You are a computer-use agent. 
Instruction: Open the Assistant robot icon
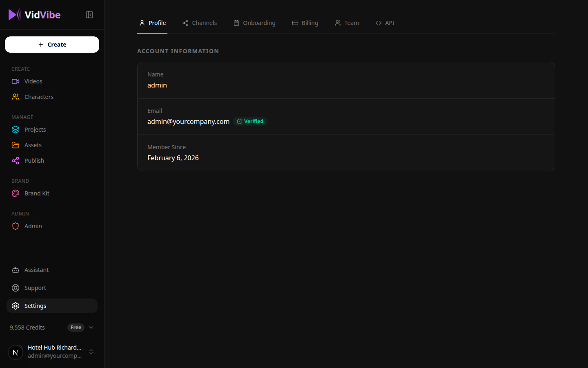(x=15, y=269)
